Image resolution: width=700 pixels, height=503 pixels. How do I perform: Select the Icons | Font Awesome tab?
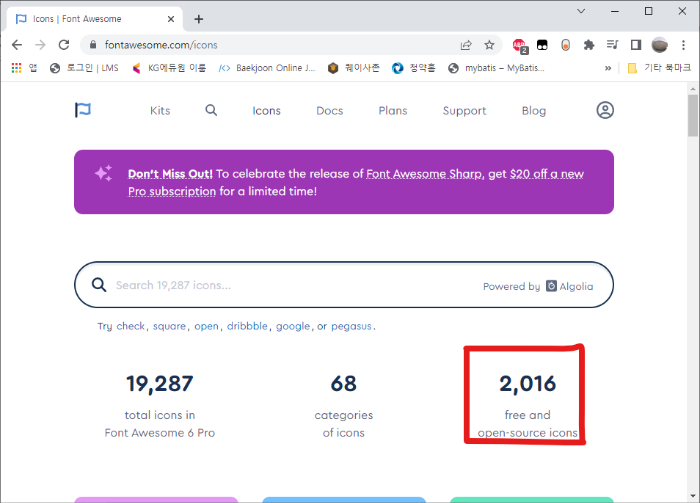coord(94,19)
